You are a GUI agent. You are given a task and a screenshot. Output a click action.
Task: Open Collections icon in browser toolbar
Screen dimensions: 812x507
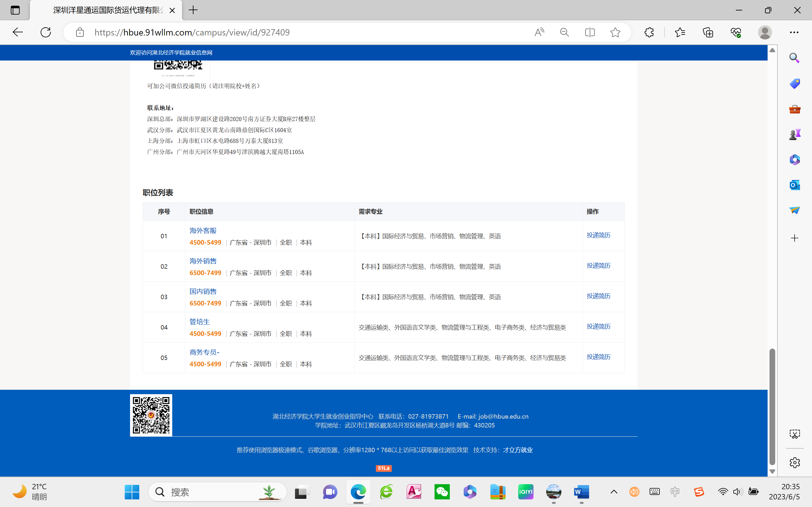coord(708,32)
